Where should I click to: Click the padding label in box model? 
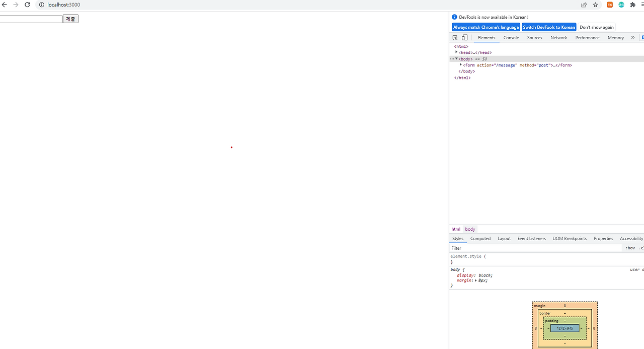tap(551, 321)
